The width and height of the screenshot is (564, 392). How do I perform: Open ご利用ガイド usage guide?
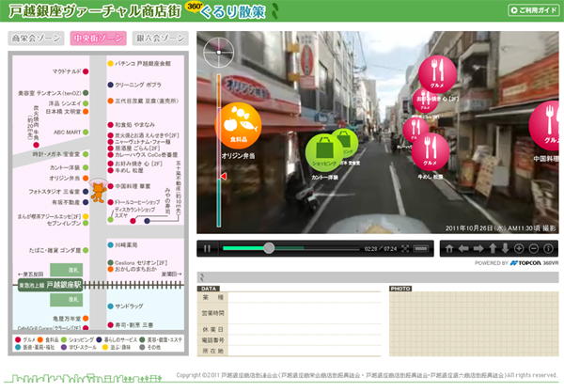point(531,11)
